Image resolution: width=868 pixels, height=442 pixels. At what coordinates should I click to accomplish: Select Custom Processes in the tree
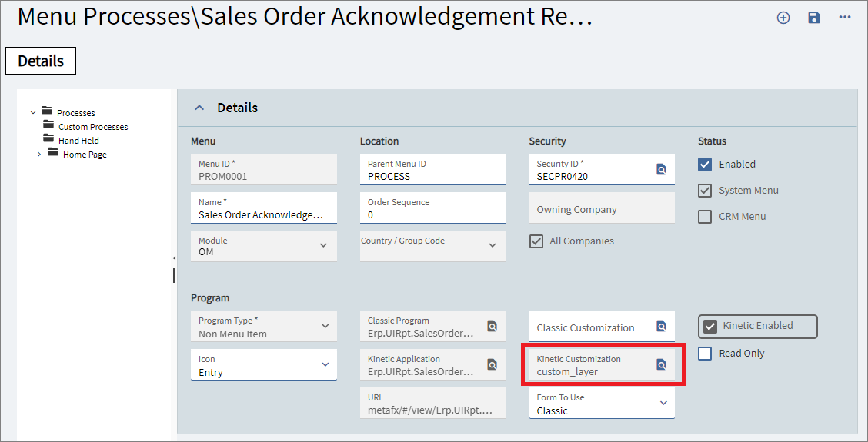[92, 127]
